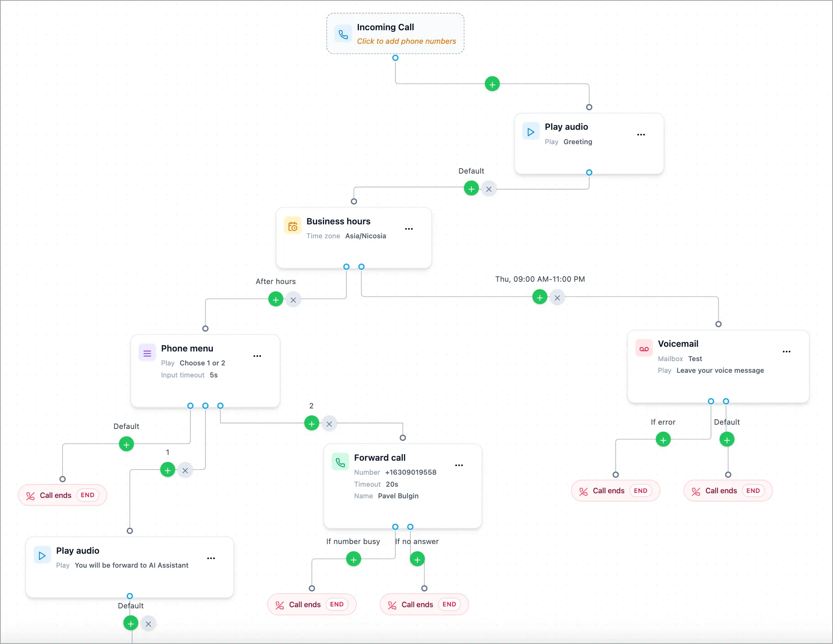Click 'After hours' branch label
This screenshot has height=644, width=833.
tap(276, 281)
